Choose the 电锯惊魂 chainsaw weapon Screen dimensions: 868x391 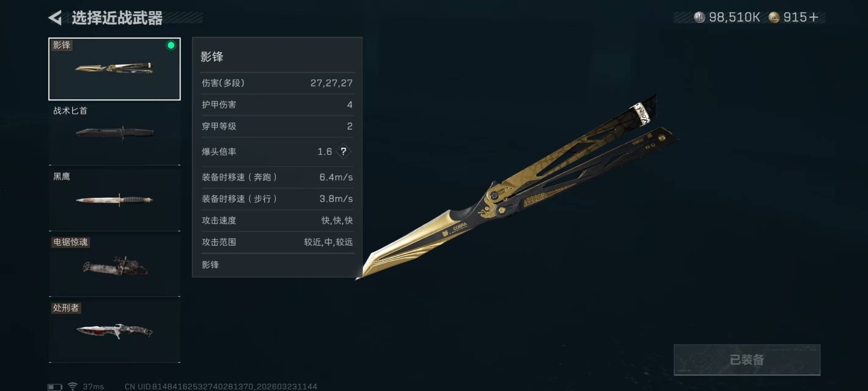click(x=114, y=266)
